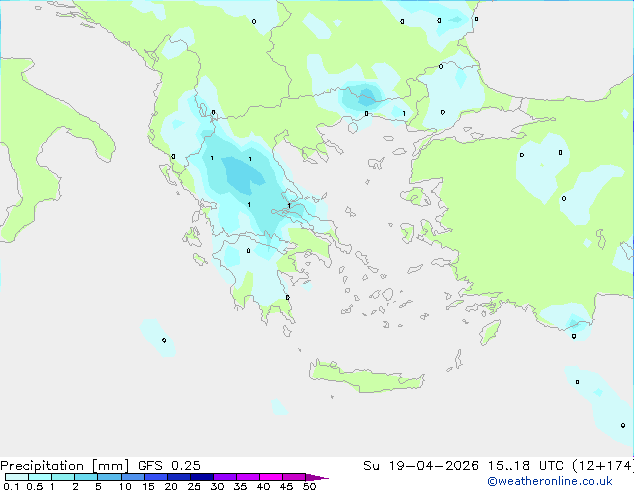Click the 20–25 mm dark blue swatch
Screen dimensions: 634x490
[x=178, y=477]
